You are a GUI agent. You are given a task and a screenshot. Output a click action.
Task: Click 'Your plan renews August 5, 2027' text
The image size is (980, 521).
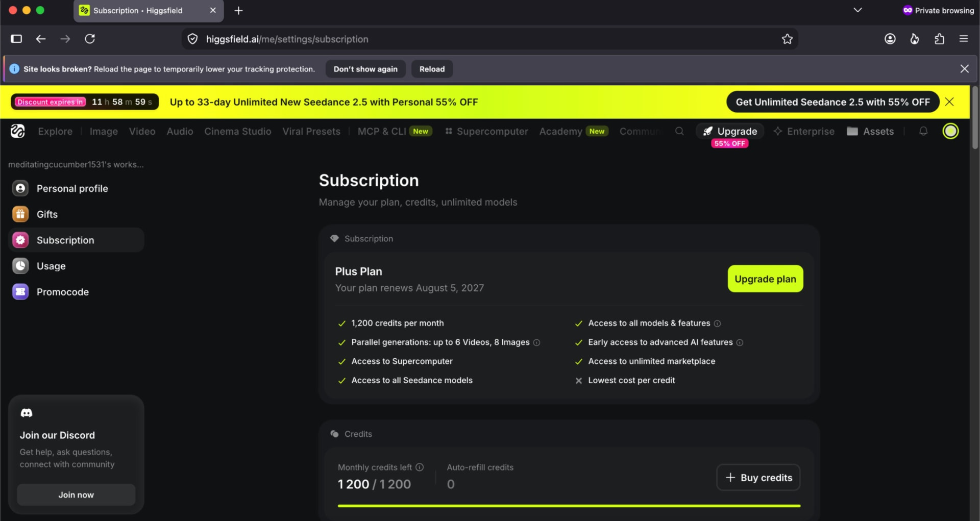(409, 288)
